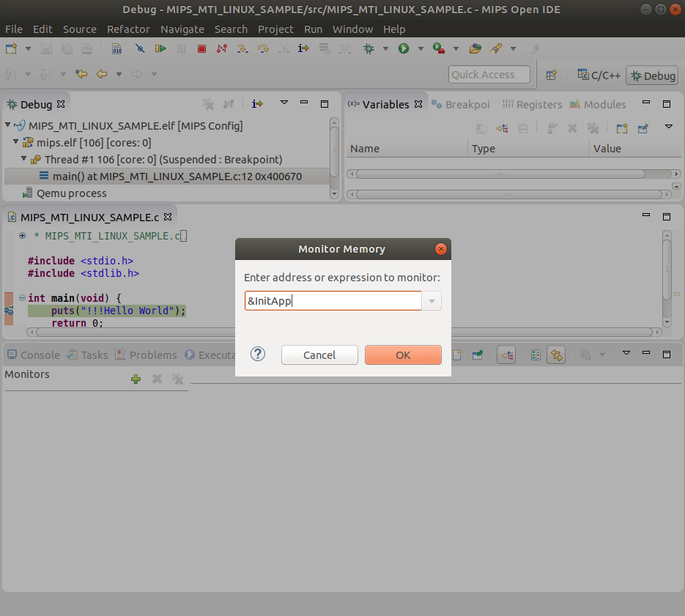The image size is (685, 616).
Task: Switch to the Registers tab
Action: pos(532,105)
